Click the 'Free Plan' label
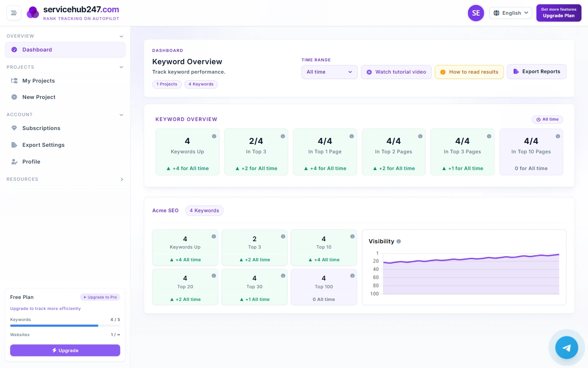This screenshot has width=588, height=368. 22,297
